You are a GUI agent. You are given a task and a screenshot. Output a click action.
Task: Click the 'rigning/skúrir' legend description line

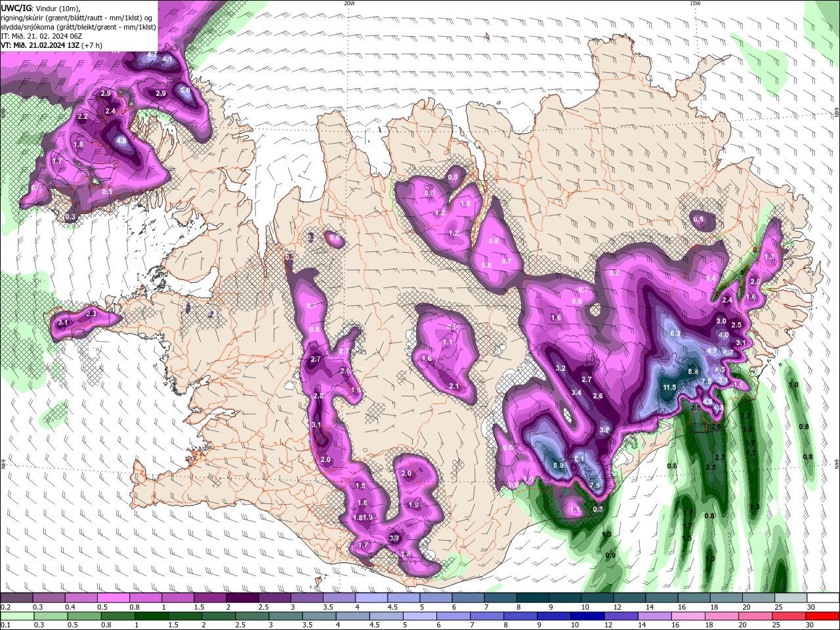coord(76,17)
